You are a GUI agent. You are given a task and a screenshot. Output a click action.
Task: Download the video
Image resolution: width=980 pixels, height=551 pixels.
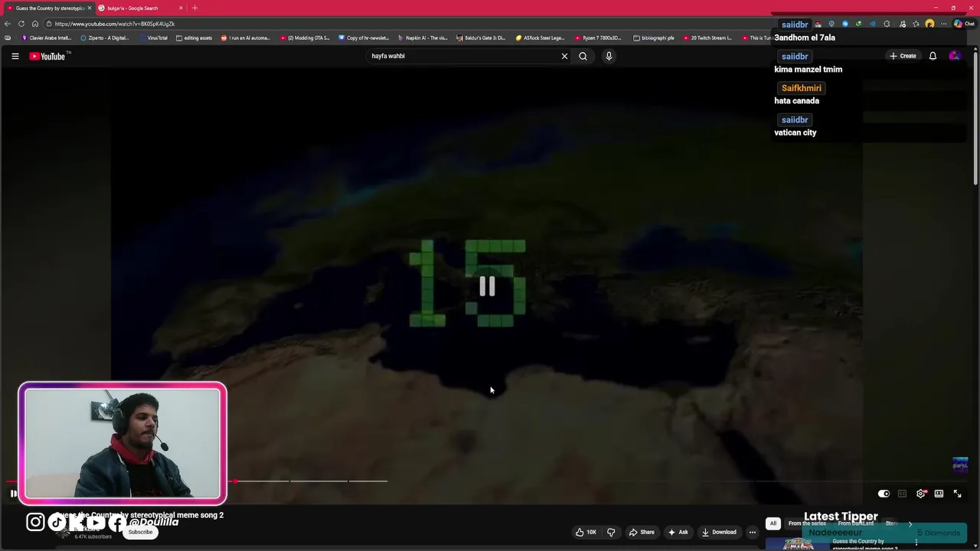(719, 532)
